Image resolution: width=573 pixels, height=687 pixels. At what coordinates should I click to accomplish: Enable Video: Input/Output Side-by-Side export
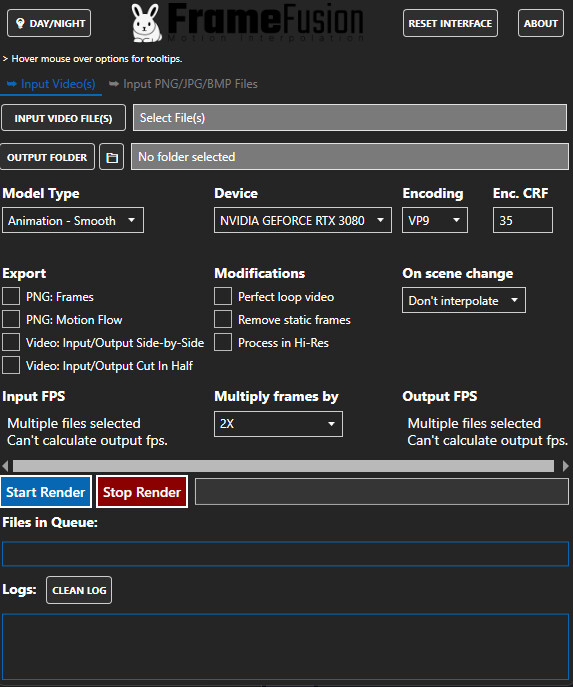click(x=11, y=343)
